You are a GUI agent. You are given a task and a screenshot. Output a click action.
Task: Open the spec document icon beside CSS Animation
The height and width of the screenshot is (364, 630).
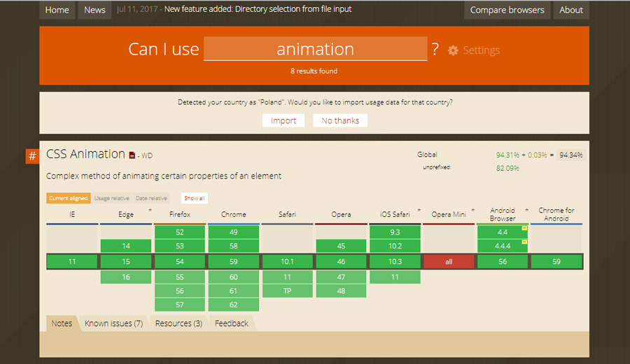[x=132, y=155]
